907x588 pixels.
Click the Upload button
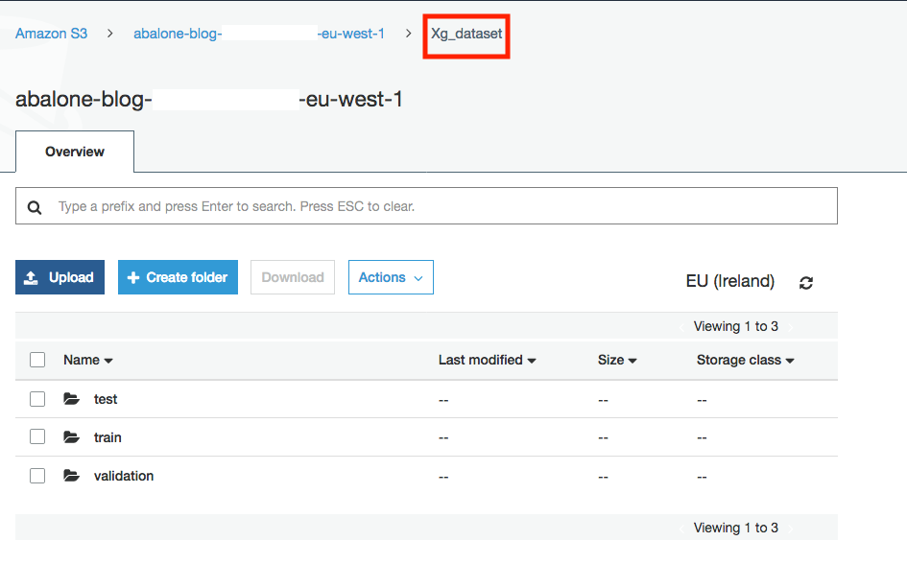60,277
